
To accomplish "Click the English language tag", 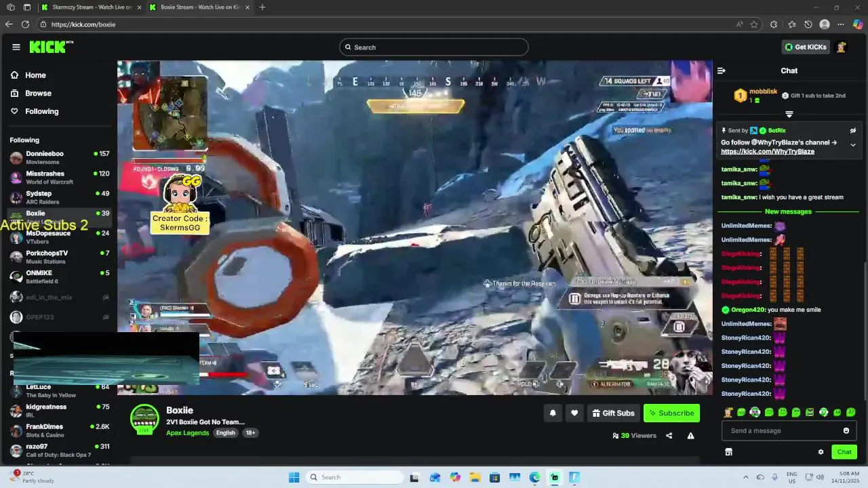I will pyautogui.click(x=226, y=433).
